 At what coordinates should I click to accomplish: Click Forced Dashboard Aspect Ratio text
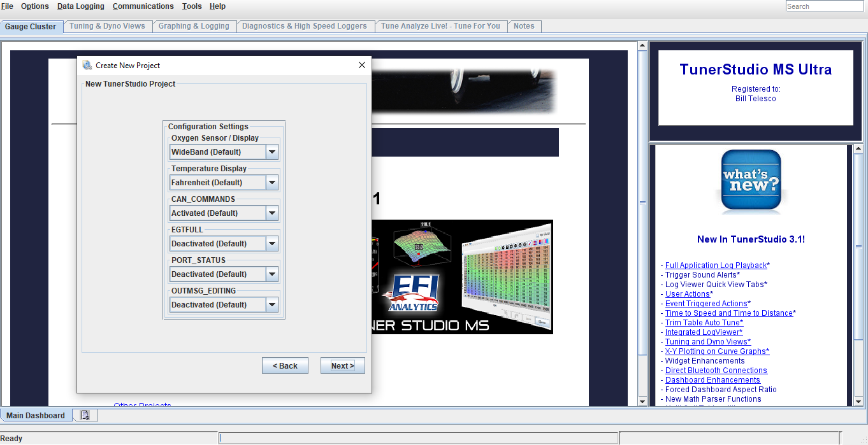721,390
